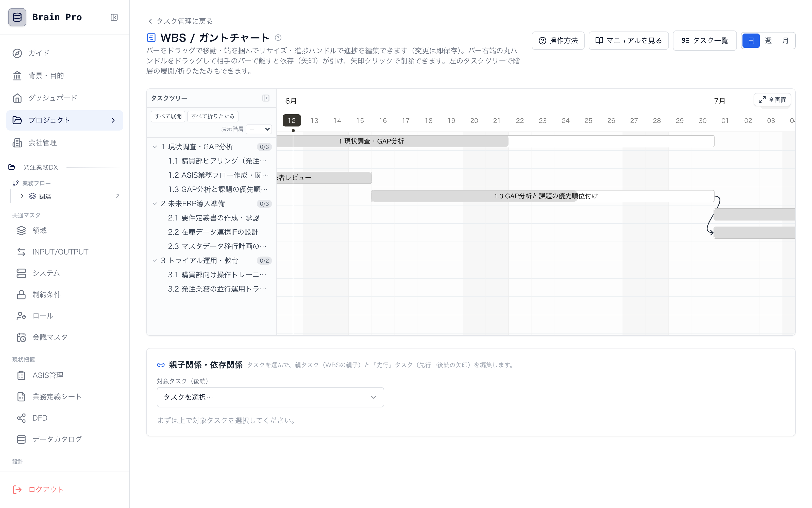This screenshot has height=508, width=812.
Task: Click the 発注業務DX folder icon
Action: [12, 167]
